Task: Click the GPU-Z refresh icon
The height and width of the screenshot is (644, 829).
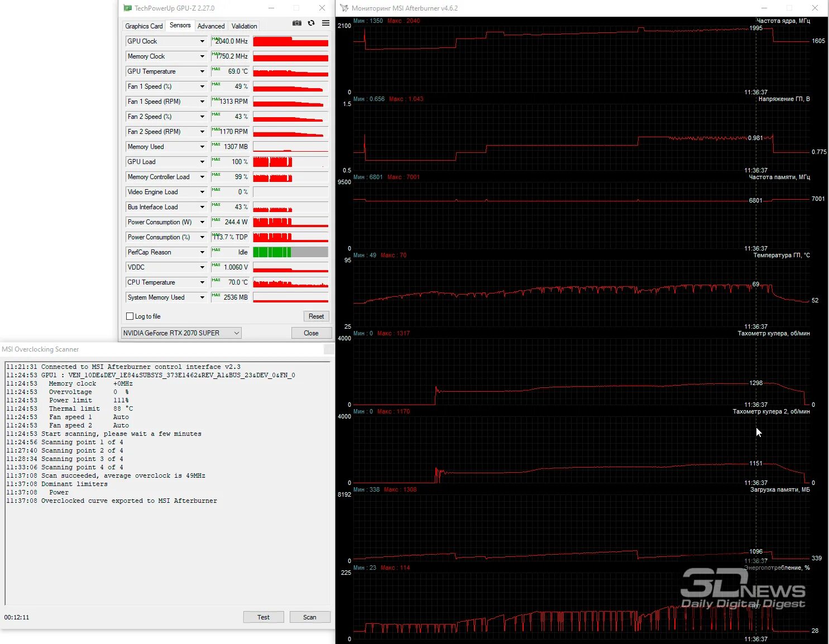Action: coord(312,23)
